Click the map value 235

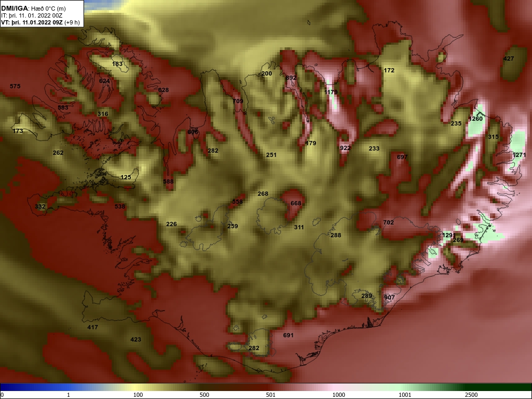pyautogui.click(x=456, y=123)
